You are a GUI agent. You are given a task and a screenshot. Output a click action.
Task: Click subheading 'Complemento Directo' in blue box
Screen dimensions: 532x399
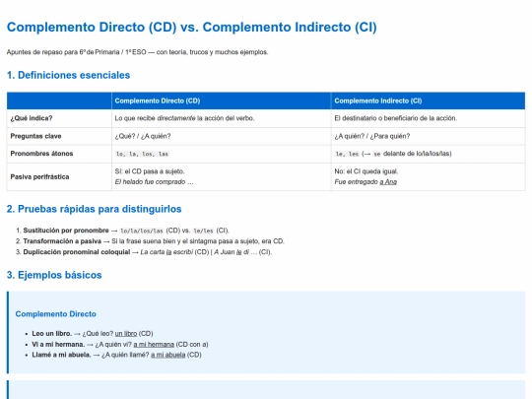click(55, 314)
